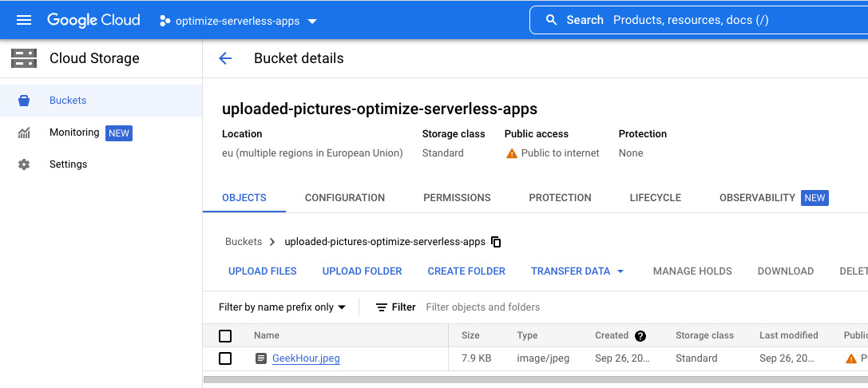
Task: Switch to the Permissions tab
Action: click(457, 198)
